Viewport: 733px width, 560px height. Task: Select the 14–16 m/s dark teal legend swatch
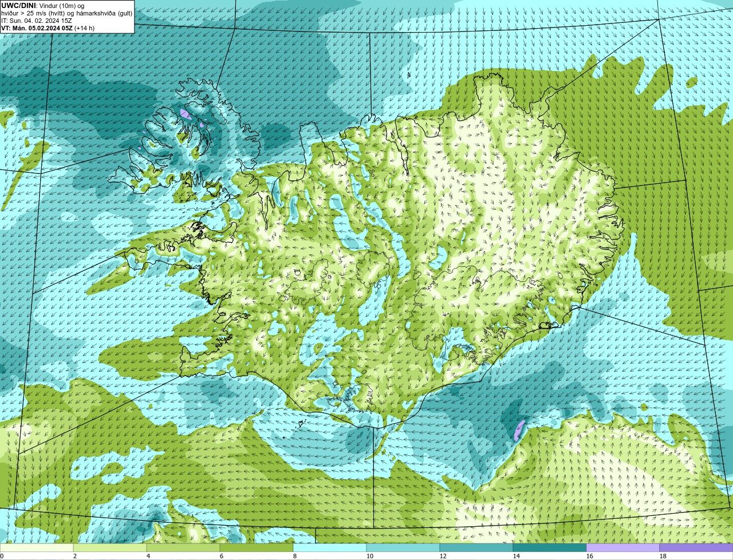coord(550,547)
